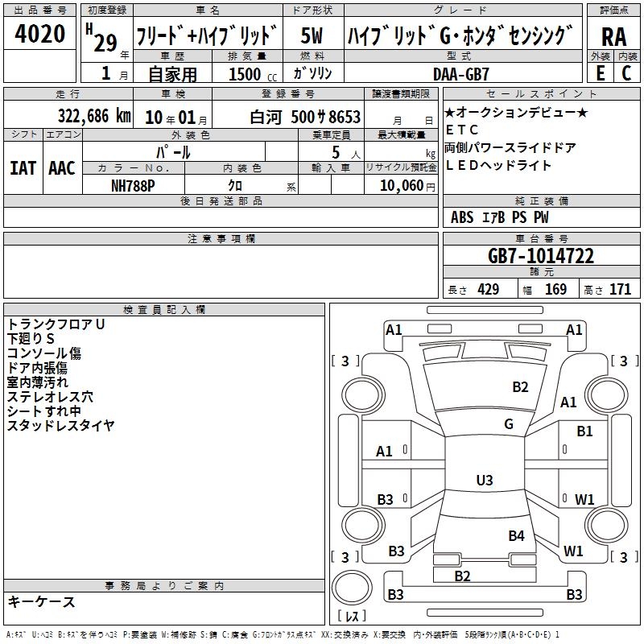Click the spare tire circle above レス

[352, 587]
